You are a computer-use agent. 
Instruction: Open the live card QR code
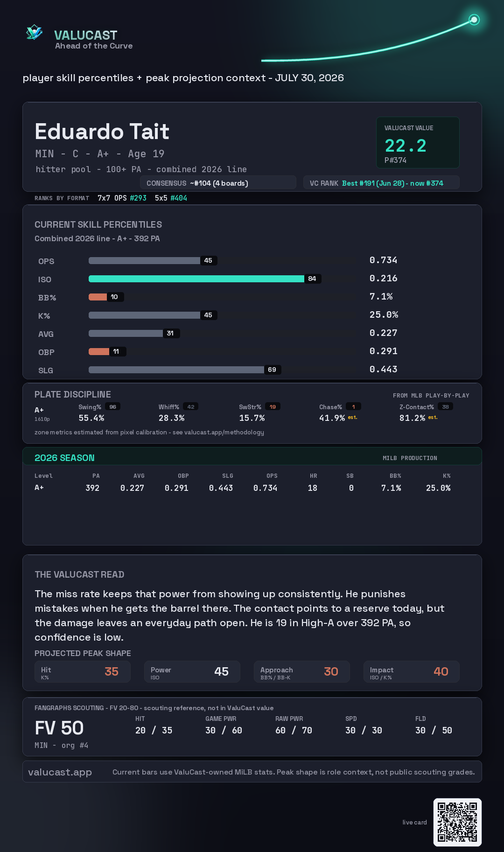click(457, 822)
